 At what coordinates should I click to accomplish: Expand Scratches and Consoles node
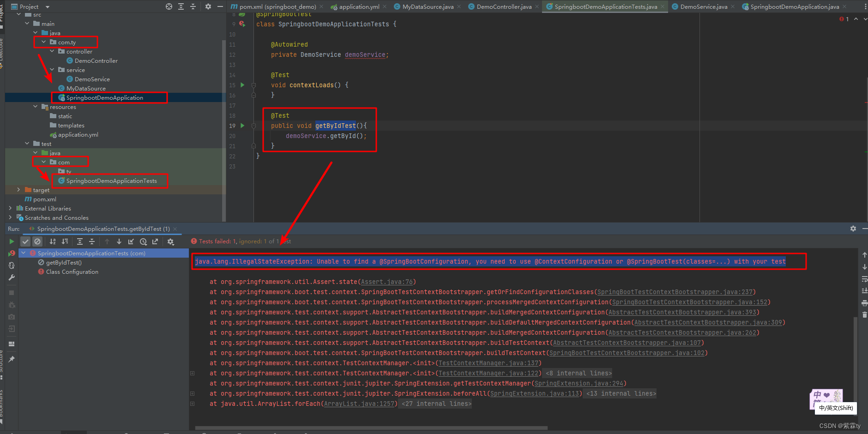[x=10, y=217]
